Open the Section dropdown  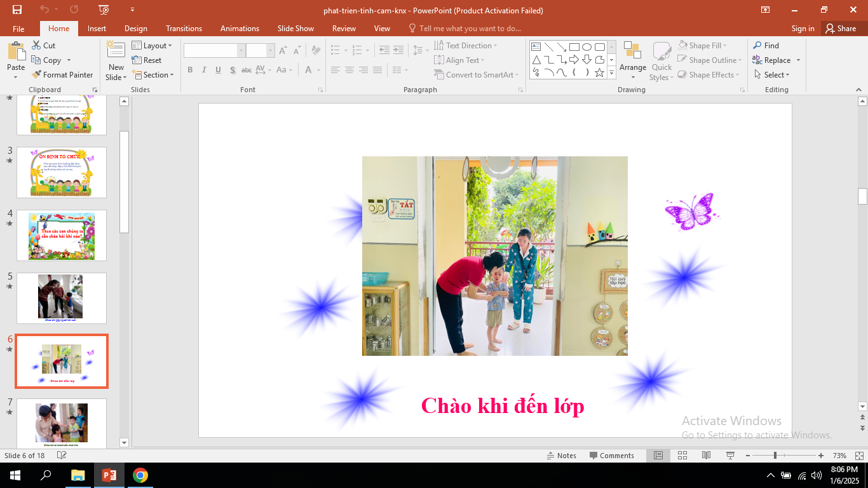(x=153, y=75)
